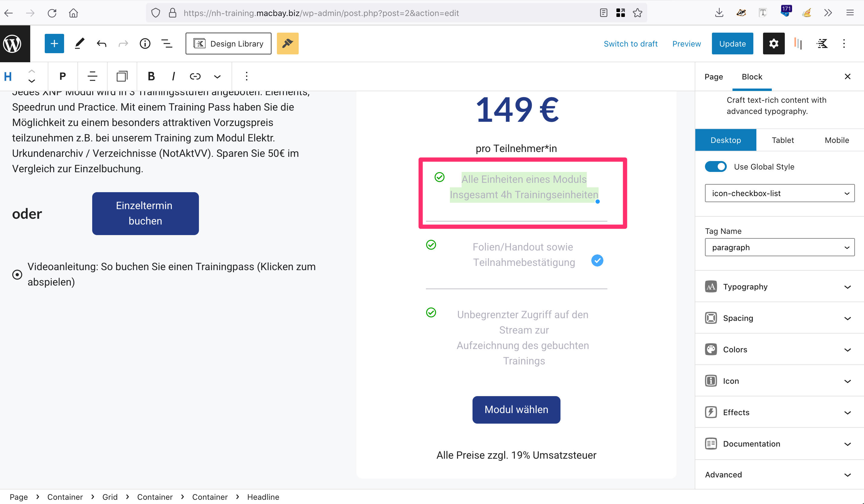Toggle bold text formatting
864x504 pixels.
point(151,76)
